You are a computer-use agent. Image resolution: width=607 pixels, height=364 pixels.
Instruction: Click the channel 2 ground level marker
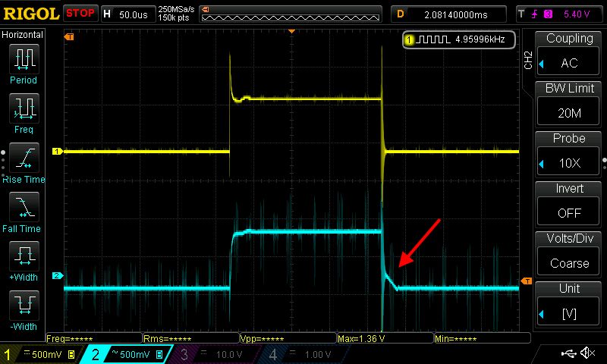[x=58, y=275]
